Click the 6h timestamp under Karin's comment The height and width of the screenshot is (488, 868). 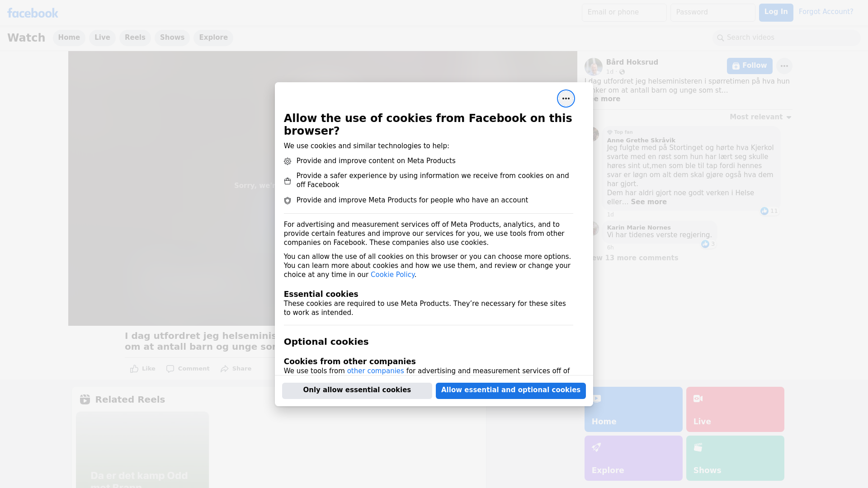[610, 248]
